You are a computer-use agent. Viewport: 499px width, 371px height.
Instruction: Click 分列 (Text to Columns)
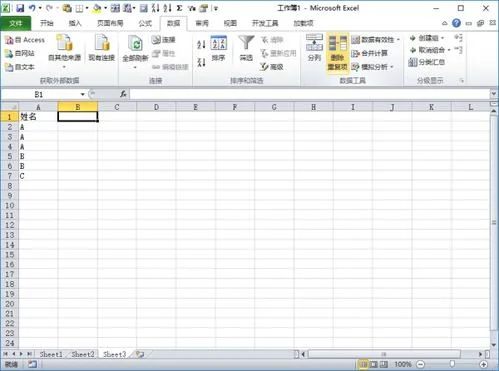pos(314,48)
